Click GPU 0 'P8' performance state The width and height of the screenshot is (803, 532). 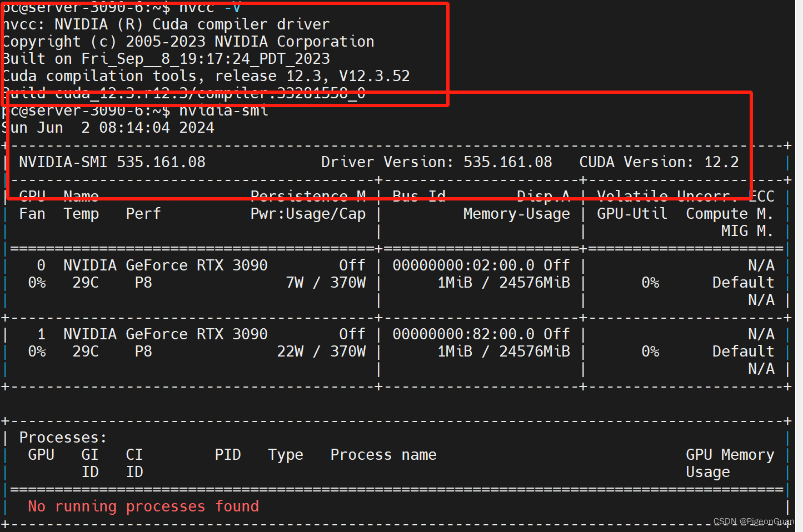143,283
